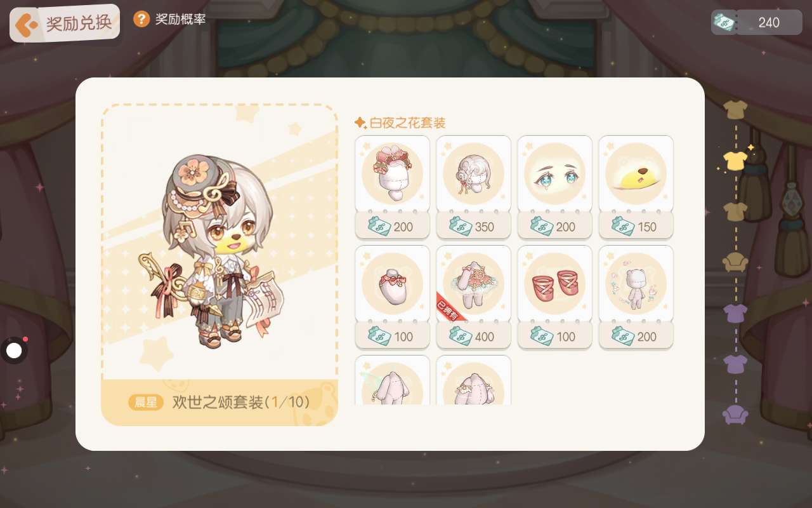Select the highlighted yellow shirt sidebar icon
812x508 pixels.
735,160
